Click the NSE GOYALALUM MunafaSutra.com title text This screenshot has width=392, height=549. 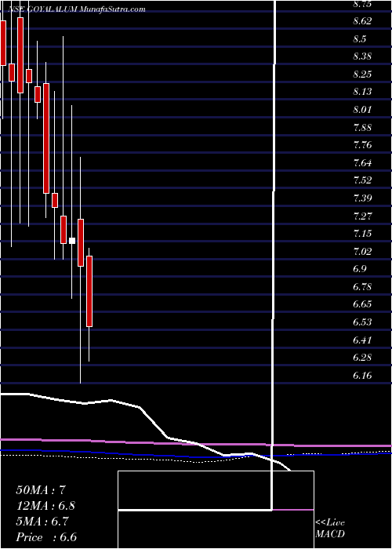[77, 9]
